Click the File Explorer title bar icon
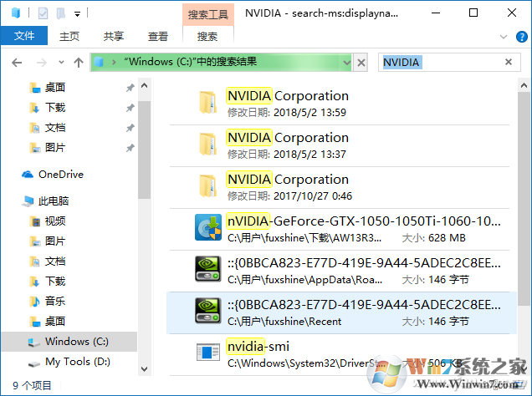Image resolution: width=532 pixels, height=396 pixels. 16,13
